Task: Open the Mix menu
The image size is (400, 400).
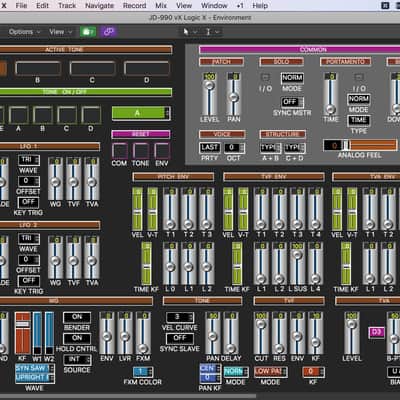Action: click(161, 5)
